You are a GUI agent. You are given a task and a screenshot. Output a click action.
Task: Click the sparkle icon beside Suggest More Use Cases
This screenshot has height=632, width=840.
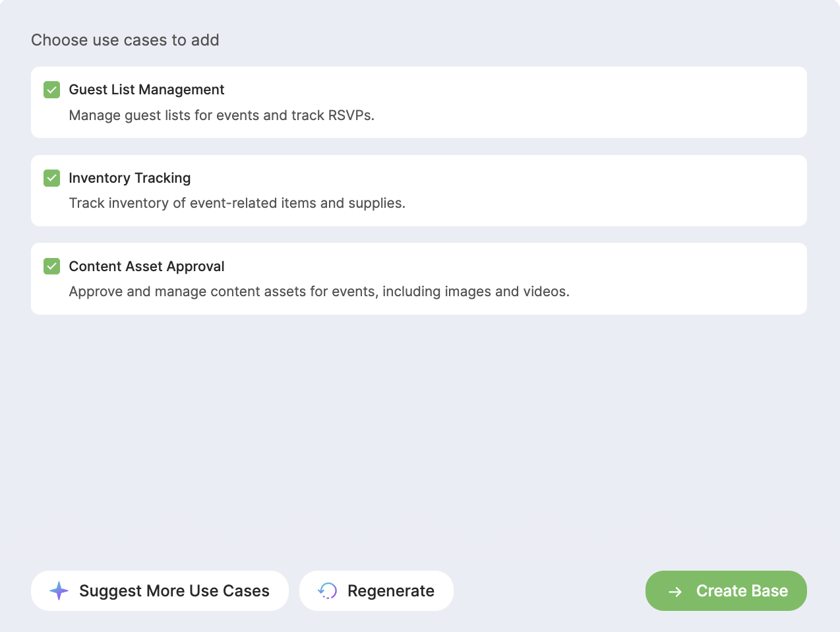coord(59,591)
